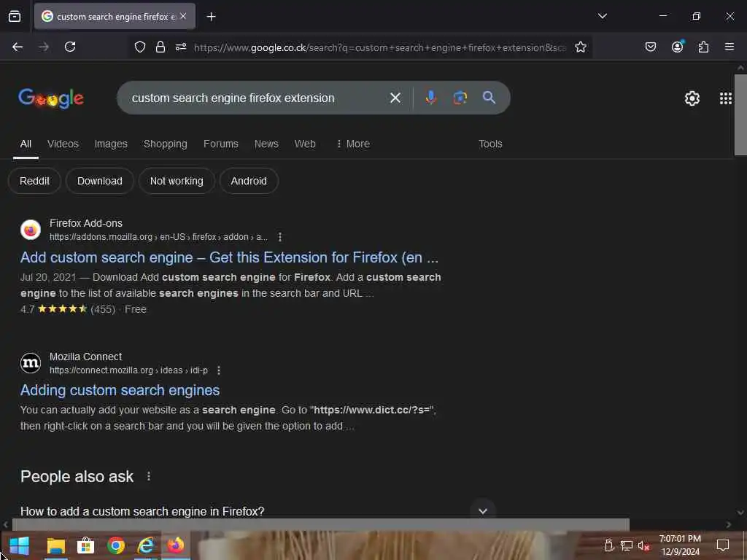Screen dimensions: 747x560
Task: Open the notification center icon
Action: tap(723, 545)
